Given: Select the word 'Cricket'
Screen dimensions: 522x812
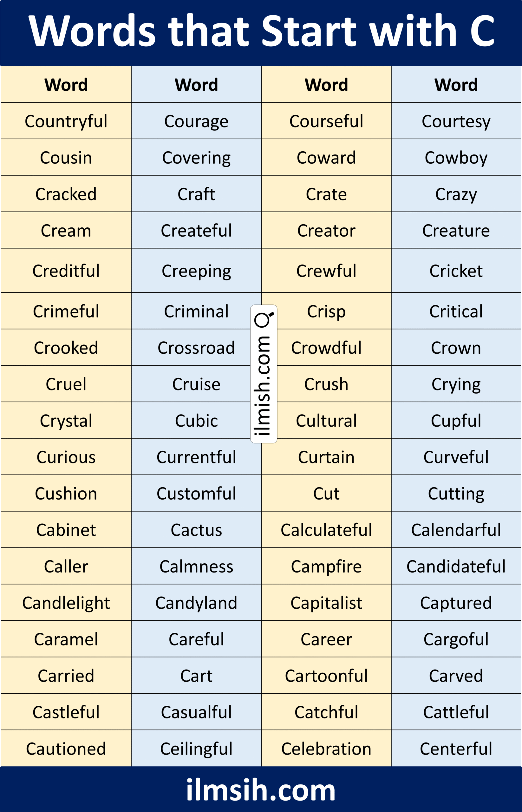Looking at the screenshot, I should 456,271.
